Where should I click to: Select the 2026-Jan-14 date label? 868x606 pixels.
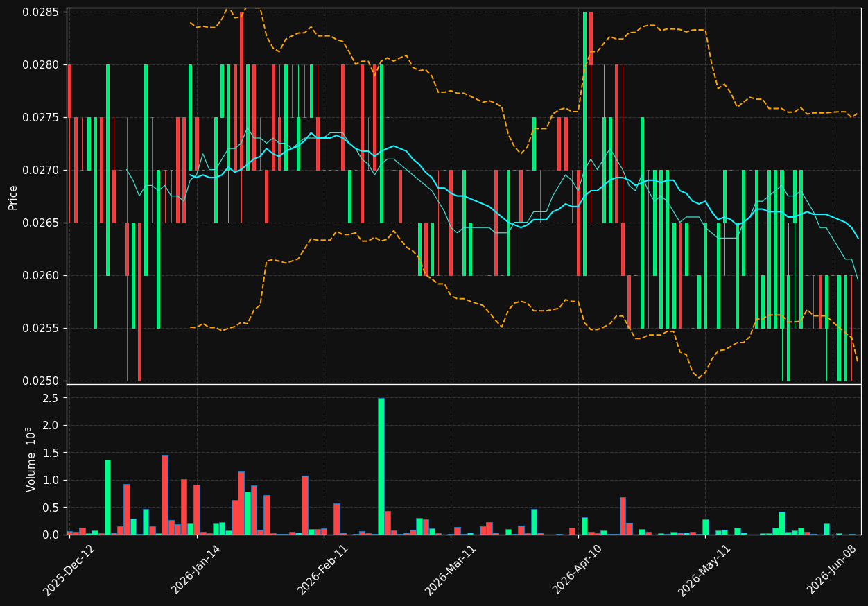pos(196,570)
